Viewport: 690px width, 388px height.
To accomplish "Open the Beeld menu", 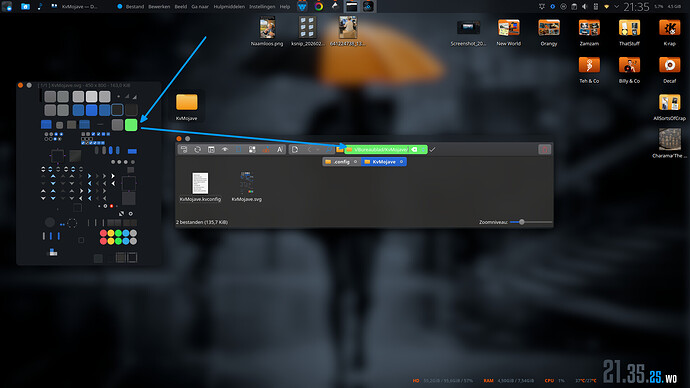I will pos(180,7).
